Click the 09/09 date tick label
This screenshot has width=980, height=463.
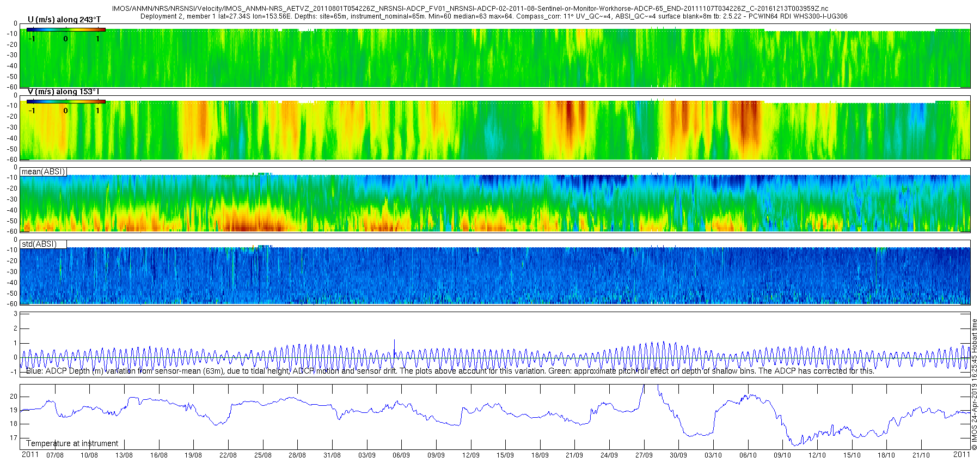(436, 455)
